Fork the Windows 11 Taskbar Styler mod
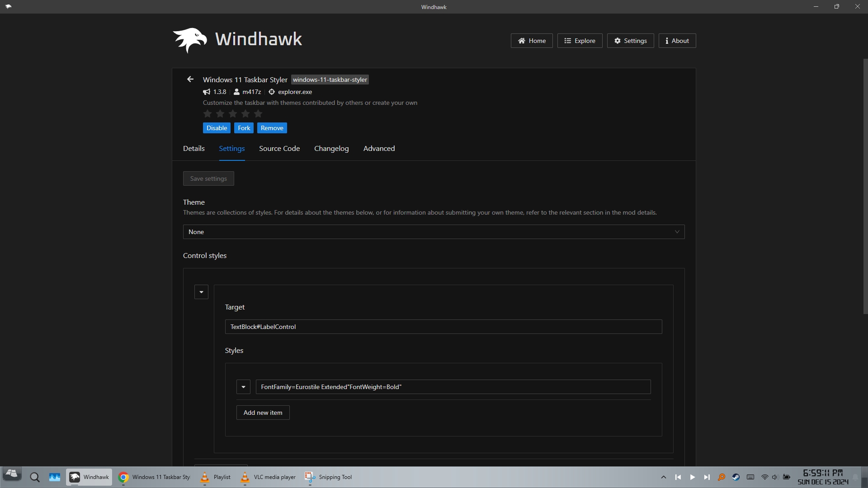Screen dimensions: 868x488 click(x=244, y=128)
